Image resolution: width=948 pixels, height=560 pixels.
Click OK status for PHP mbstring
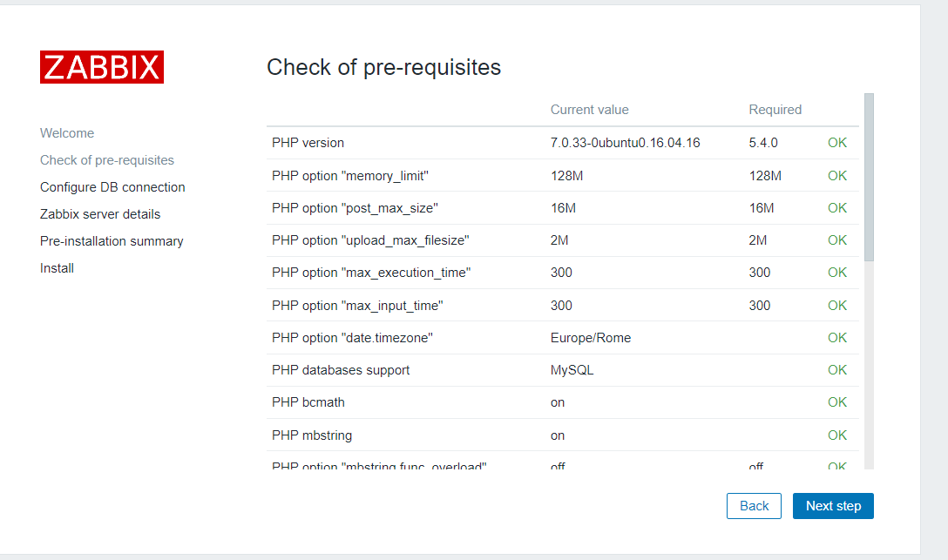(837, 435)
